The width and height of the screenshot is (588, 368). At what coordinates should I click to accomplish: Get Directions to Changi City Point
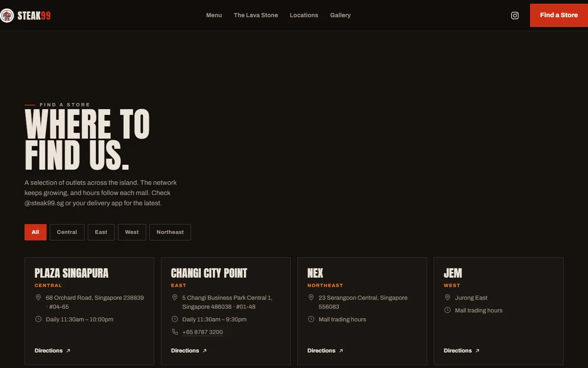click(x=189, y=351)
